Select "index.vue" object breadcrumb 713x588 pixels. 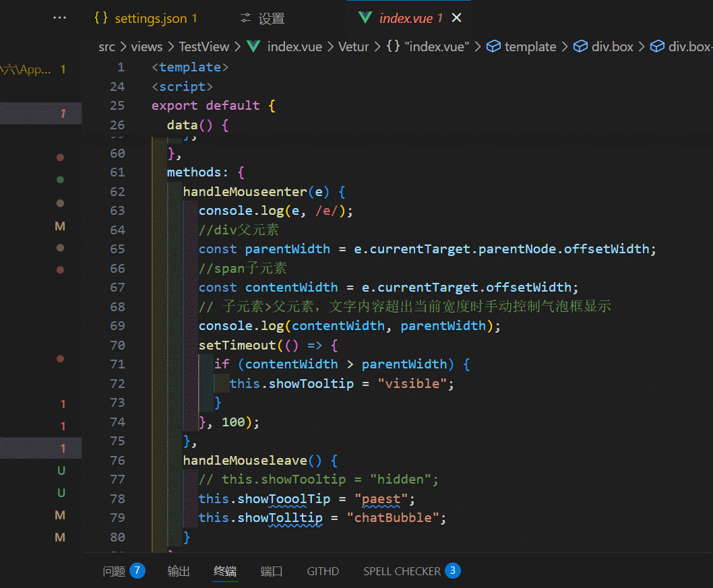click(x=437, y=46)
